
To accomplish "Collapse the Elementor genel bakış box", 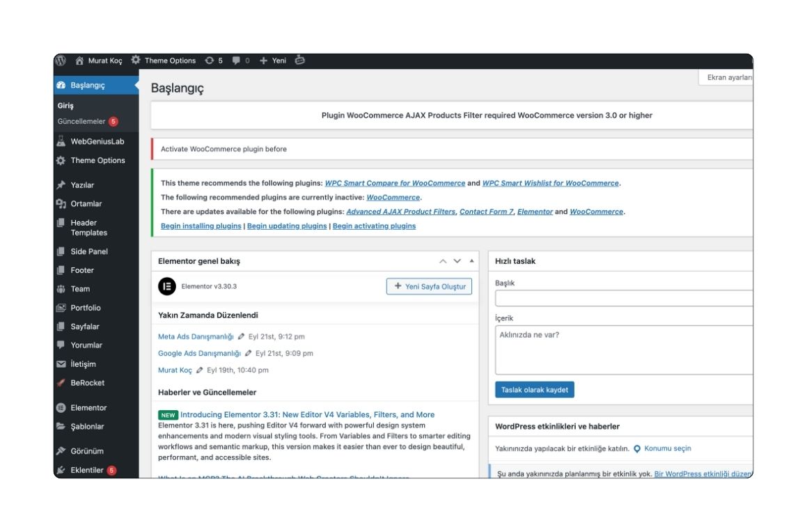I will (x=471, y=260).
